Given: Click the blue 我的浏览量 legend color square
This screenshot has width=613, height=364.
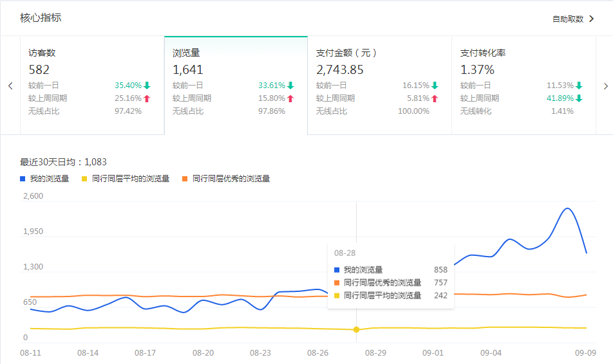Looking at the screenshot, I should click(x=23, y=179).
